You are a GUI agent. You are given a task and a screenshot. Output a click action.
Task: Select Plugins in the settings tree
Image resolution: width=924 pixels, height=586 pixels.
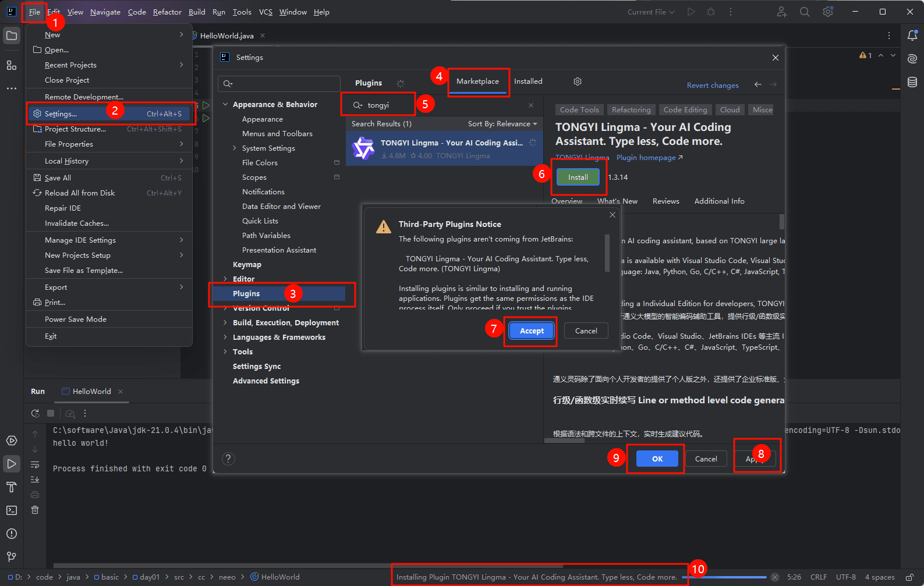point(279,294)
